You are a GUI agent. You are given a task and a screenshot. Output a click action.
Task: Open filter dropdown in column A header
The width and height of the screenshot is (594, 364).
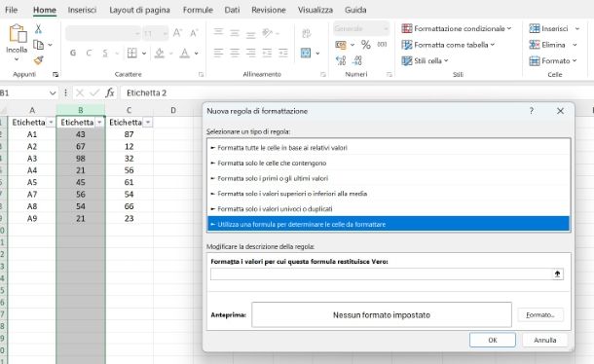[x=51, y=123]
